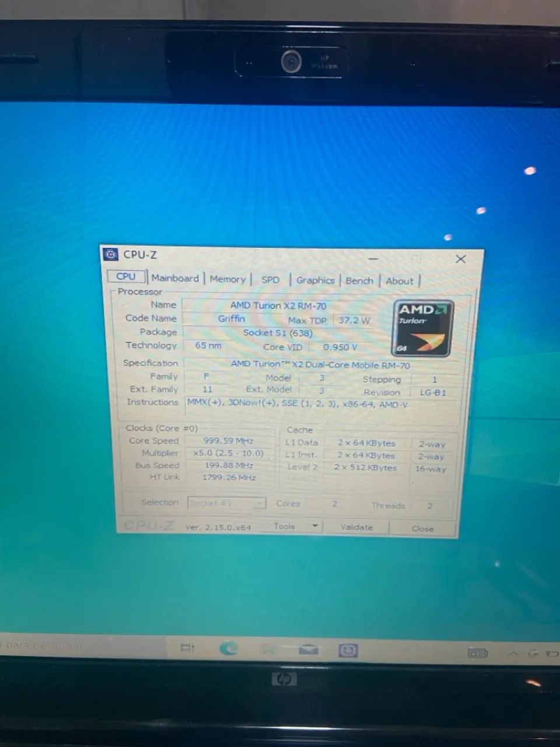Open Task View from the taskbar

(x=187, y=648)
